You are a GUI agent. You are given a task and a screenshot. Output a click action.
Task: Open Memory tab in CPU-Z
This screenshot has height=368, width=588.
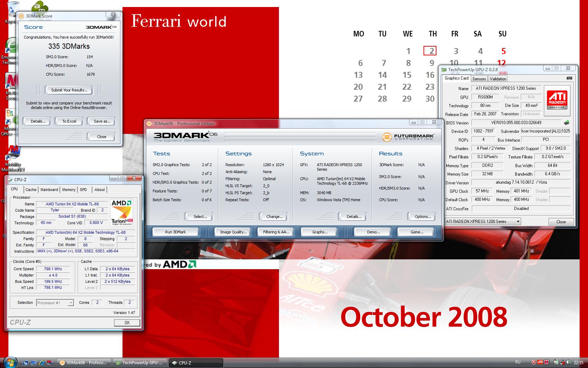(69, 190)
